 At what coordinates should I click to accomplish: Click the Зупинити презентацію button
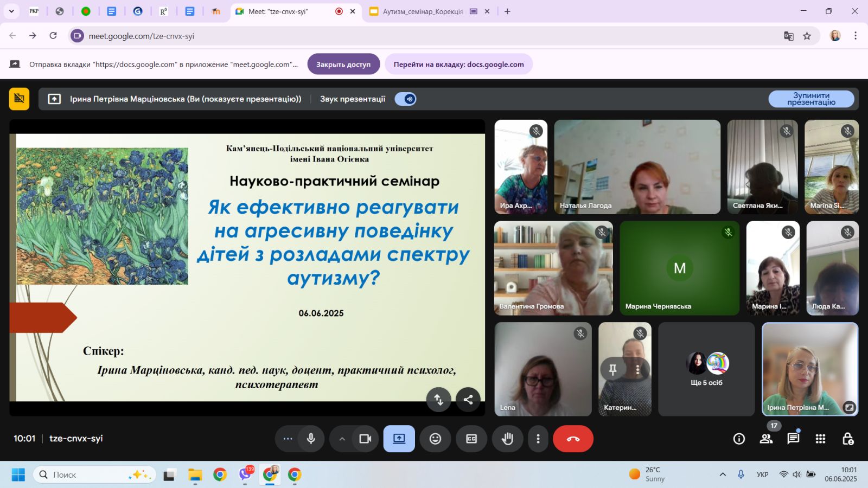pos(811,99)
